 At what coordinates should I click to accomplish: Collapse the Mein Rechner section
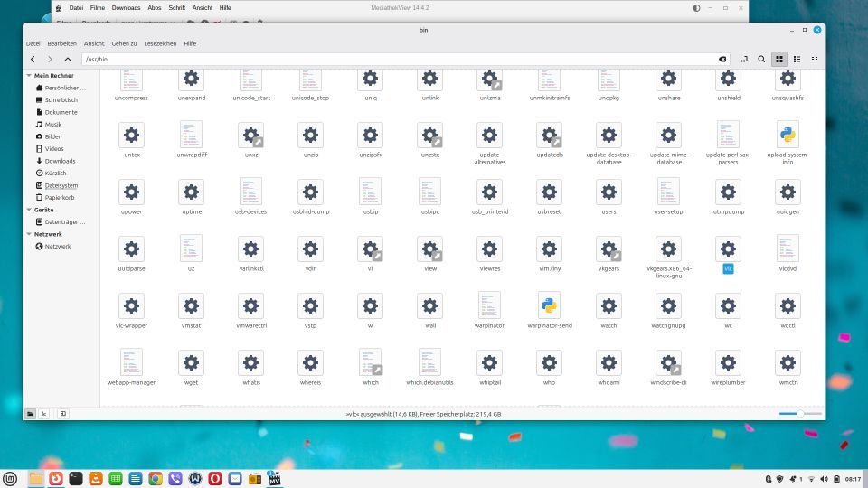(29, 76)
